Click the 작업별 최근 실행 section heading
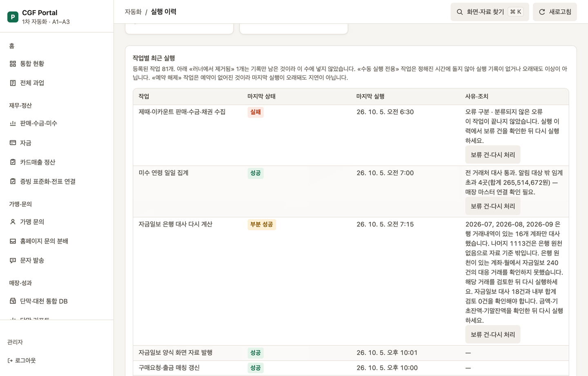The width and height of the screenshot is (588, 376). click(x=154, y=58)
